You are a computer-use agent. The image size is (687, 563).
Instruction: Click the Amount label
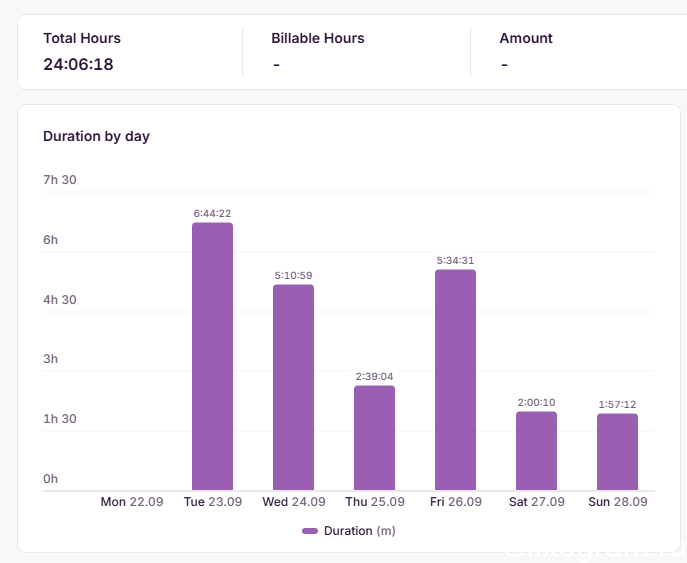(526, 38)
